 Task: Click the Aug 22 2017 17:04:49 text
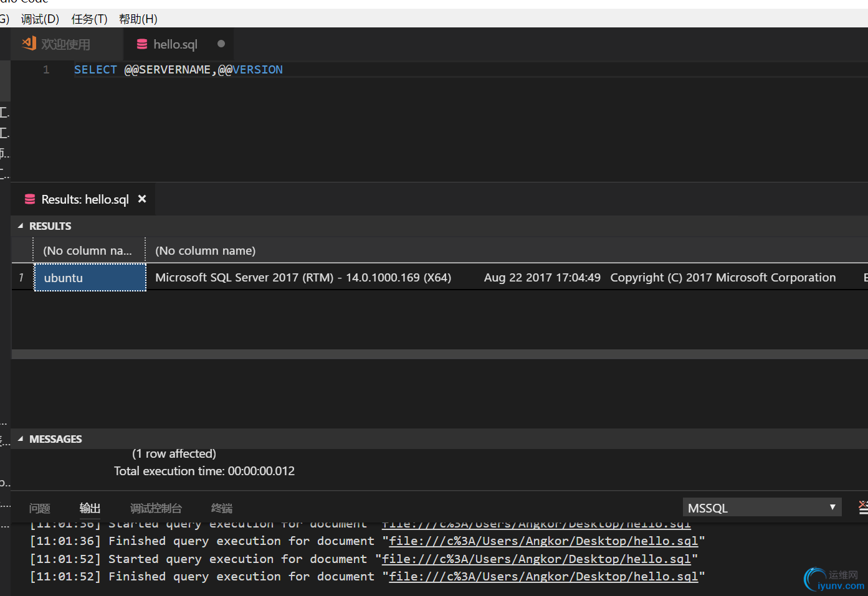click(x=542, y=277)
